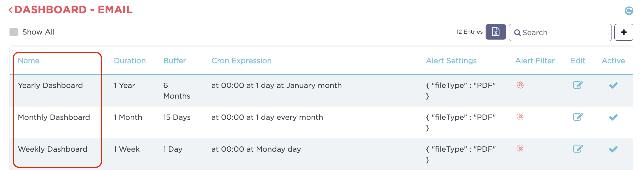Edit the Weekly Dashboard schedule

pyautogui.click(x=577, y=149)
